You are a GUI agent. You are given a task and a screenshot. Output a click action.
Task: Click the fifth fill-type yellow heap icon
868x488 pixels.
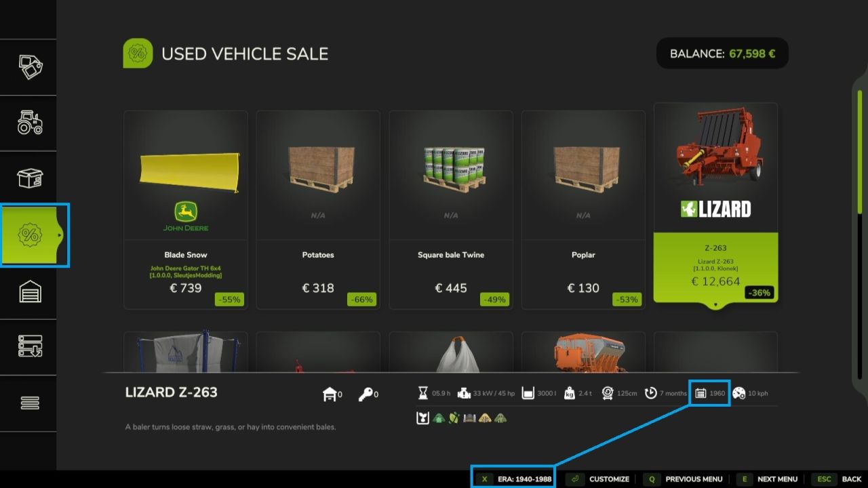[485, 418]
